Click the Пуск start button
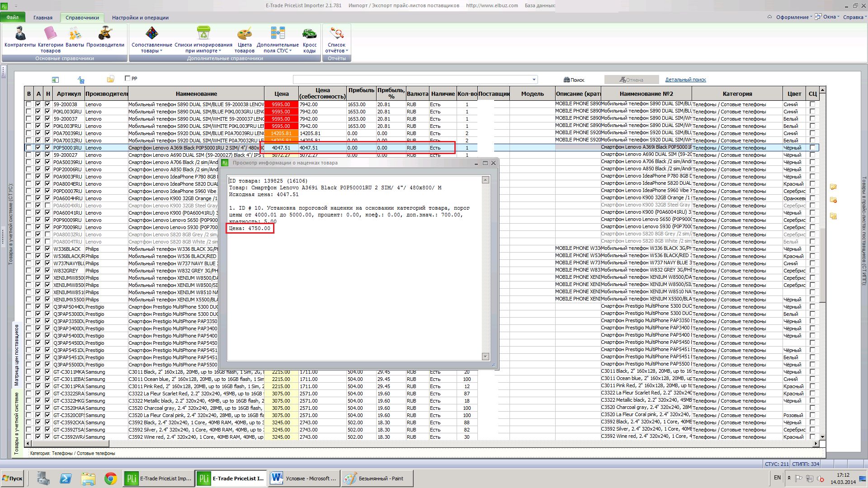The height and width of the screenshot is (488, 868). [x=13, y=479]
